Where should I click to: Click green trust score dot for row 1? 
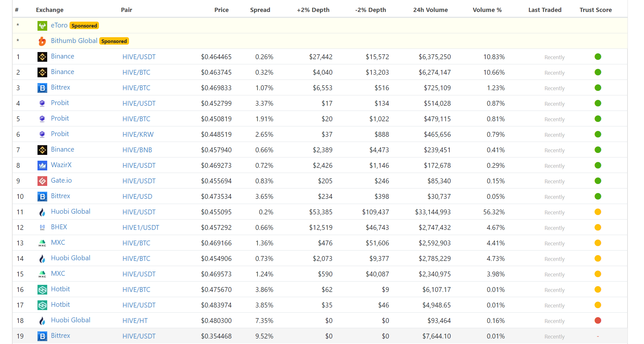pyautogui.click(x=598, y=57)
